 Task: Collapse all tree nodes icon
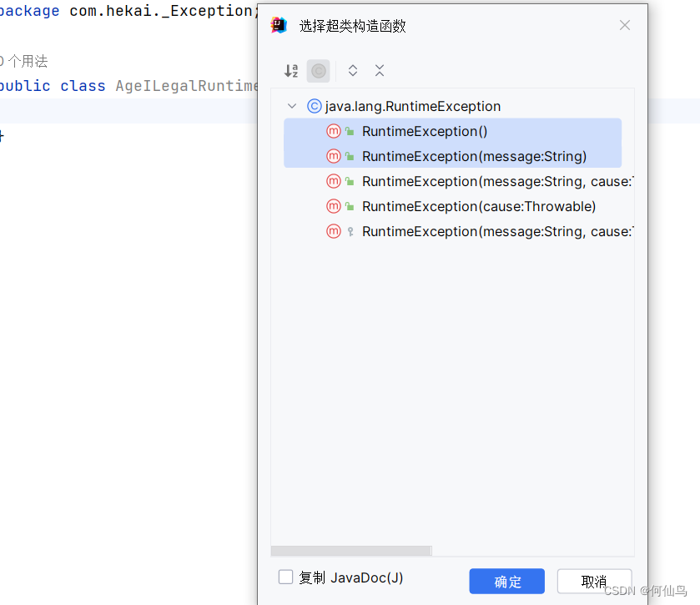point(380,71)
